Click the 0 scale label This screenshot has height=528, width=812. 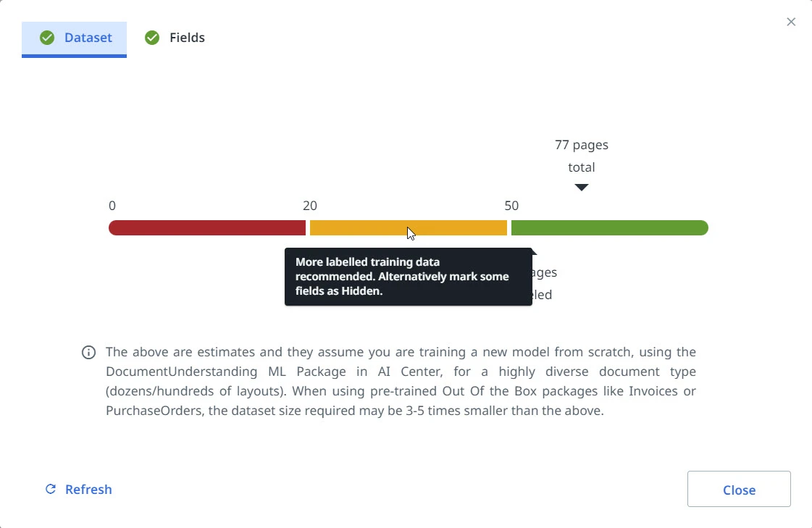(x=112, y=206)
